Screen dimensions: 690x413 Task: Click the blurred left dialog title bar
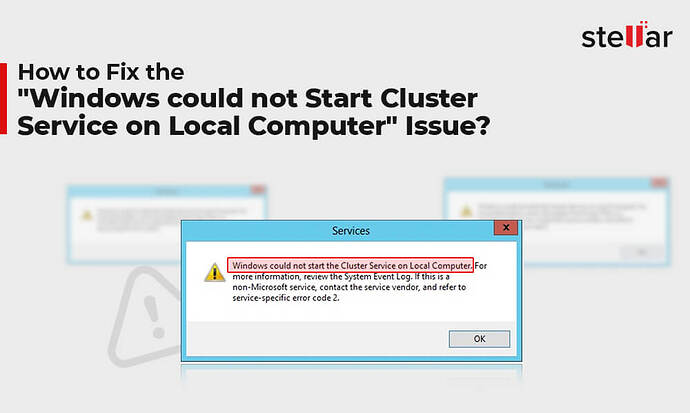[x=167, y=190]
